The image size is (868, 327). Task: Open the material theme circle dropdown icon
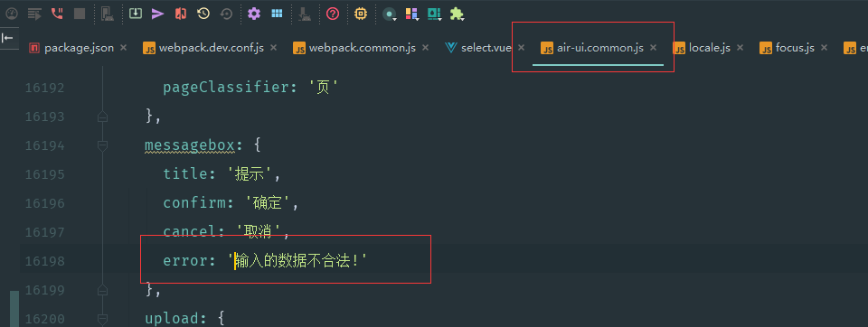[x=391, y=14]
